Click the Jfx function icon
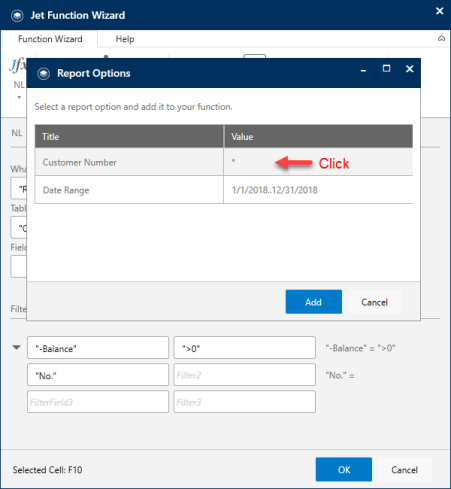This screenshot has width=451, height=489. click(17, 65)
